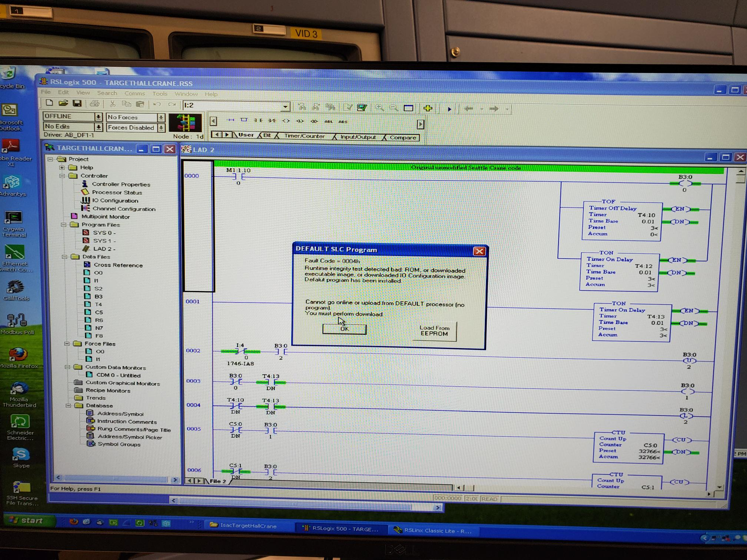Screen dimensions: 747x560
Task: Open the Search menu
Action: (x=107, y=93)
